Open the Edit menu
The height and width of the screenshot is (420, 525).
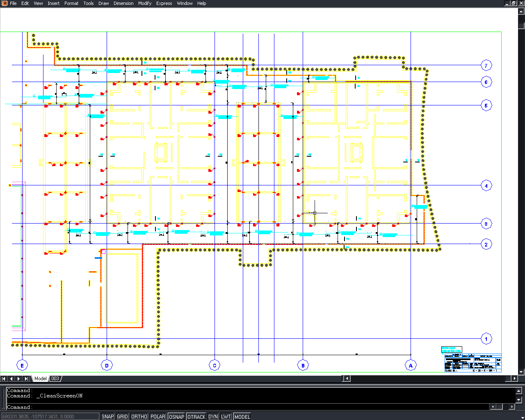coord(25,3)
